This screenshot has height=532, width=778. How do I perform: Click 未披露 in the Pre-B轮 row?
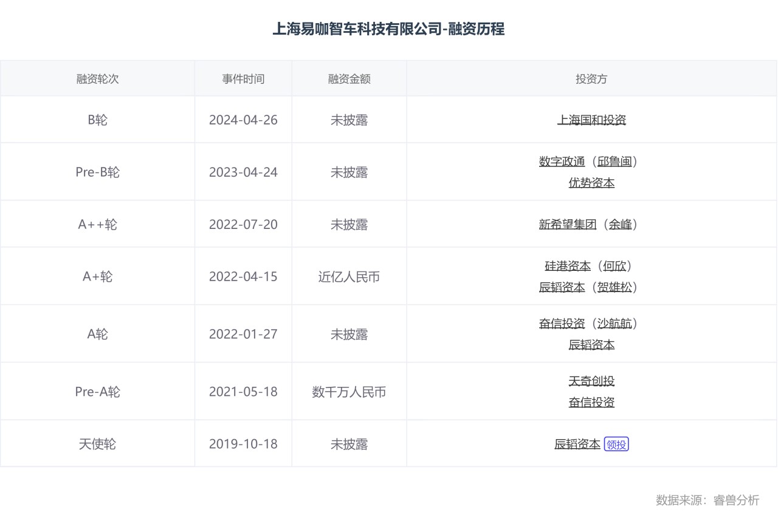[349, 172]
